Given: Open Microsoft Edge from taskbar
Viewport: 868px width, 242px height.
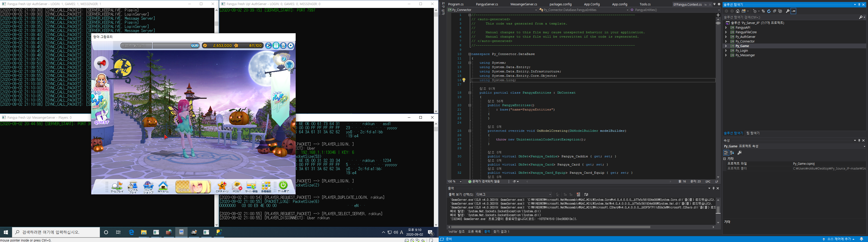Looking at the screenshot, I should tap(131, 232).
